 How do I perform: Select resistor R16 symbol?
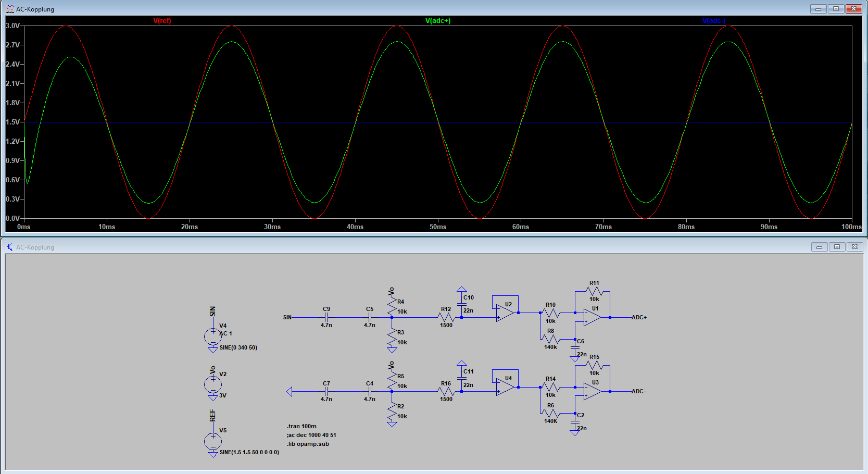click(446, 391)
